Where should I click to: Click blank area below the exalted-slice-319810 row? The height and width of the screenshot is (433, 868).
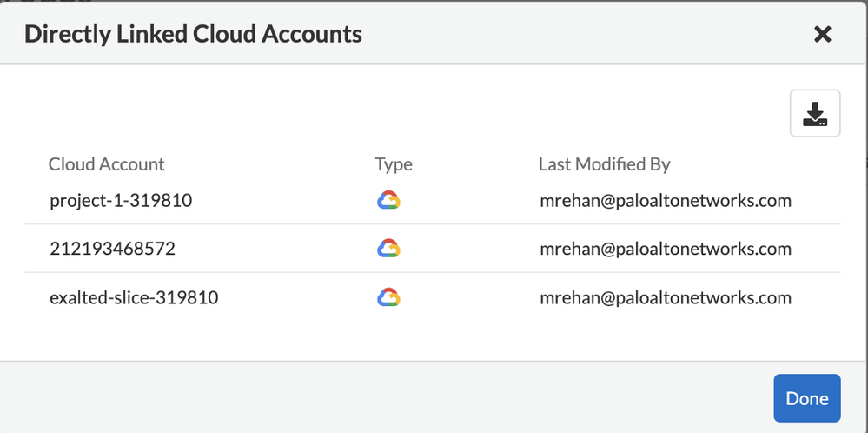pyautogui.click(x=434, y=339)
